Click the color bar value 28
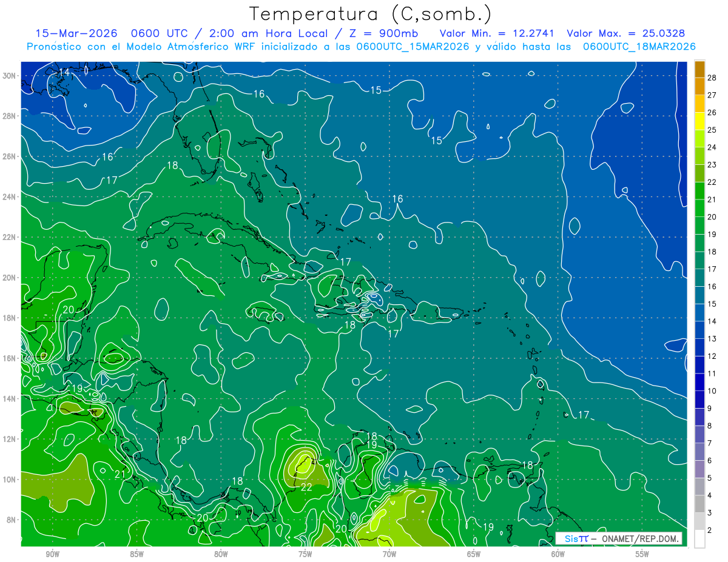Screen dimensions: 728x562 coord(712,77)
